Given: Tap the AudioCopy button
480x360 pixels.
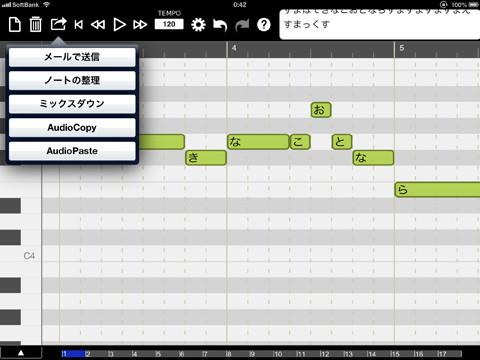Looking at the screenshot, I should [x=72, y=127].
